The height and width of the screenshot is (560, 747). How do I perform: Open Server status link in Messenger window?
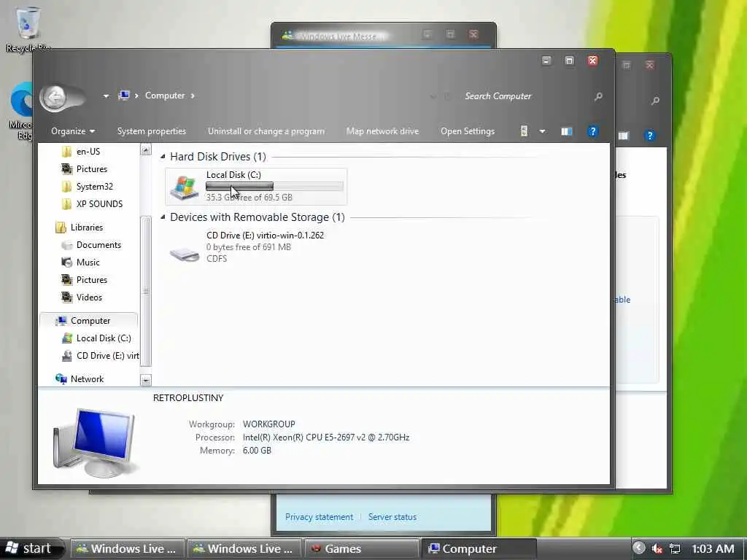point(392,517)
